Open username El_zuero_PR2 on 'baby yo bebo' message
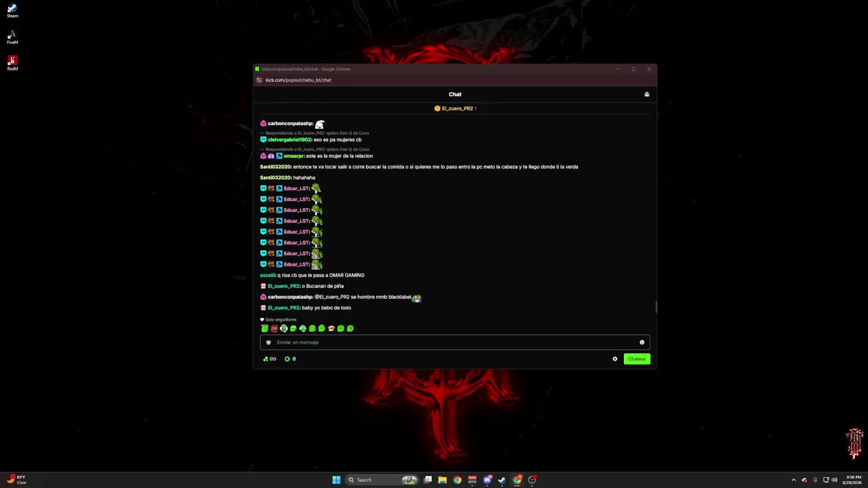Screen dimensions: 868x488 click(x=283, y=308)
